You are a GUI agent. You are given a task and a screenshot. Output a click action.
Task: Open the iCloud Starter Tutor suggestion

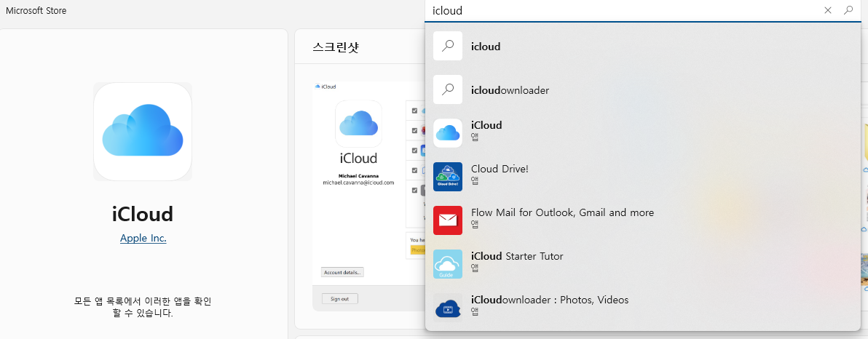(643, 264)
